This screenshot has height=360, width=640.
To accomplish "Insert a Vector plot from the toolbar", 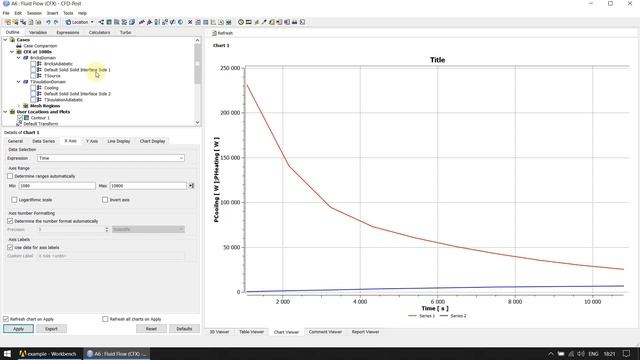I will (x=101, y=22).
